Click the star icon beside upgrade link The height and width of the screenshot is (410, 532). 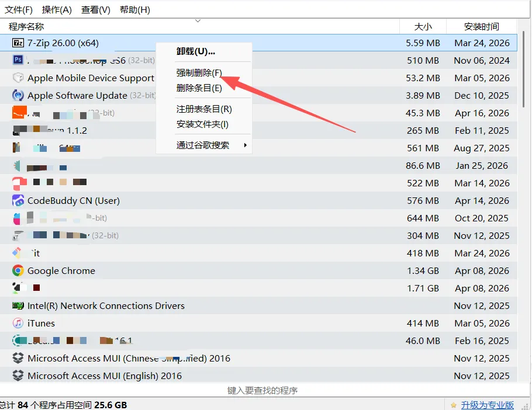click(453, 405)
